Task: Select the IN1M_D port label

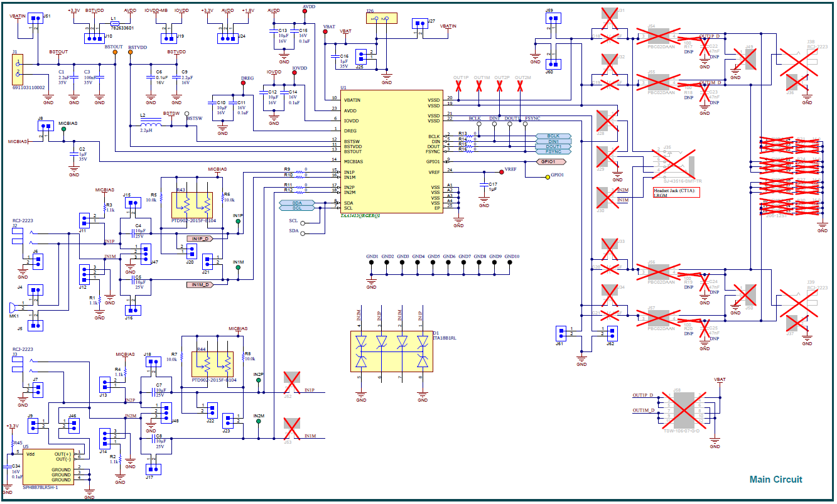Action: tap(201, 284)
